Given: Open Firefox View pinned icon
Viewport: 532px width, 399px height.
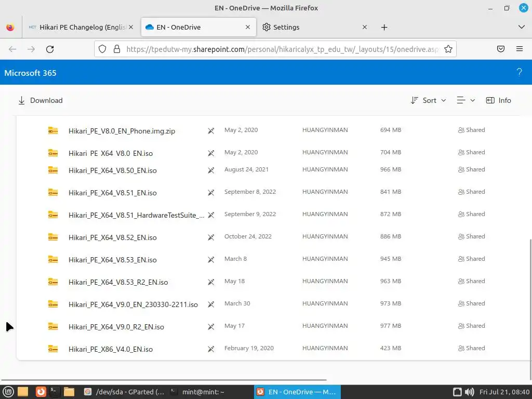Looking at the screenshot, I should [10, 27].
